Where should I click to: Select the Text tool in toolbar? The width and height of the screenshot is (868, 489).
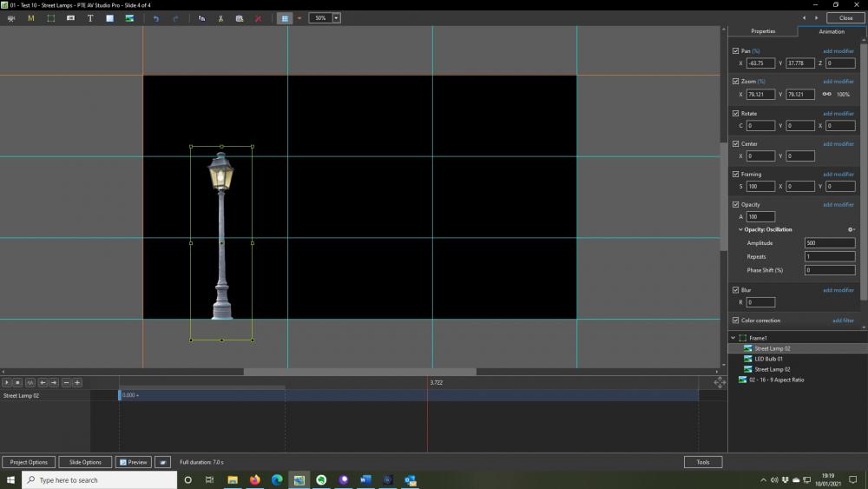(90, 18)
